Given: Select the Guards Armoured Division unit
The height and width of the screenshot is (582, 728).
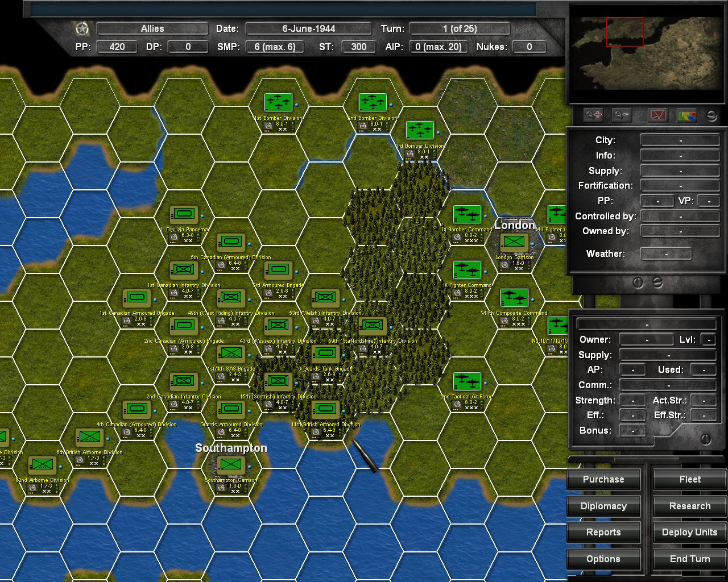Looking at the screenshot, I should 230,409.
